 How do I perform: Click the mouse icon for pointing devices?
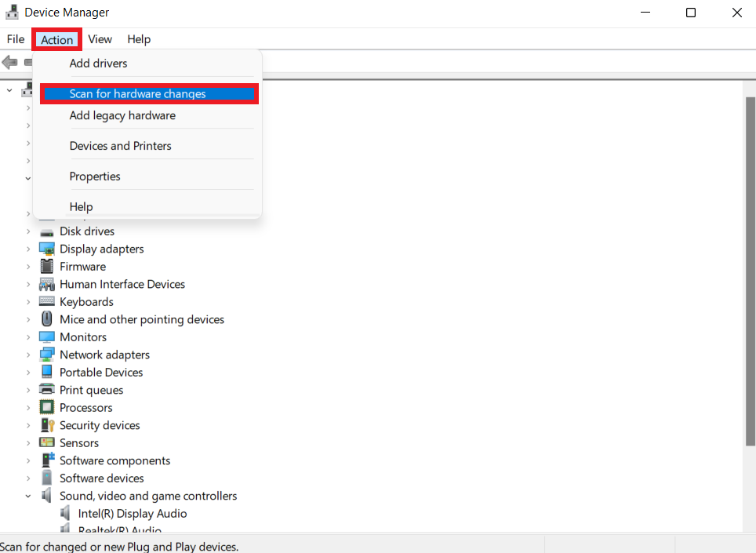47,319
